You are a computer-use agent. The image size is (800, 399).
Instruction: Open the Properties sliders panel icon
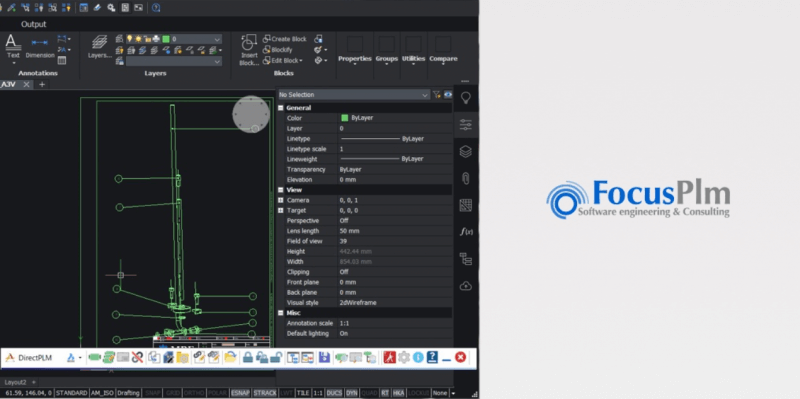(465, 124)
